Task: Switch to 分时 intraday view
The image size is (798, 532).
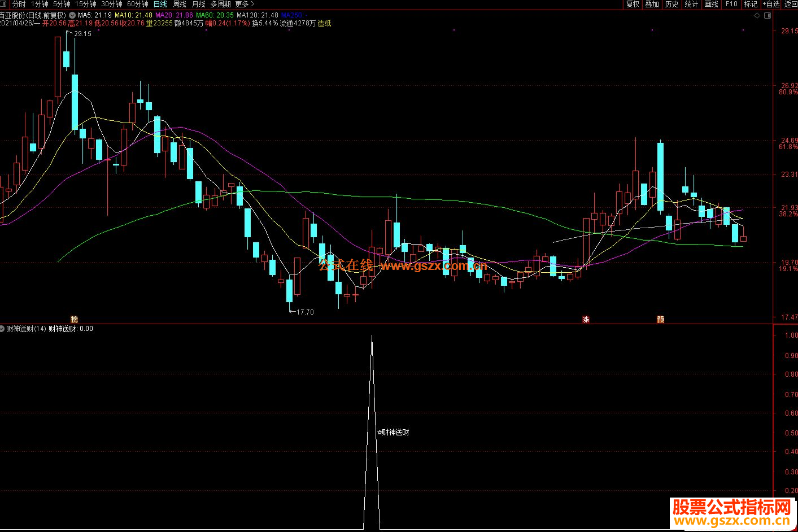Action: click(19, 4)
